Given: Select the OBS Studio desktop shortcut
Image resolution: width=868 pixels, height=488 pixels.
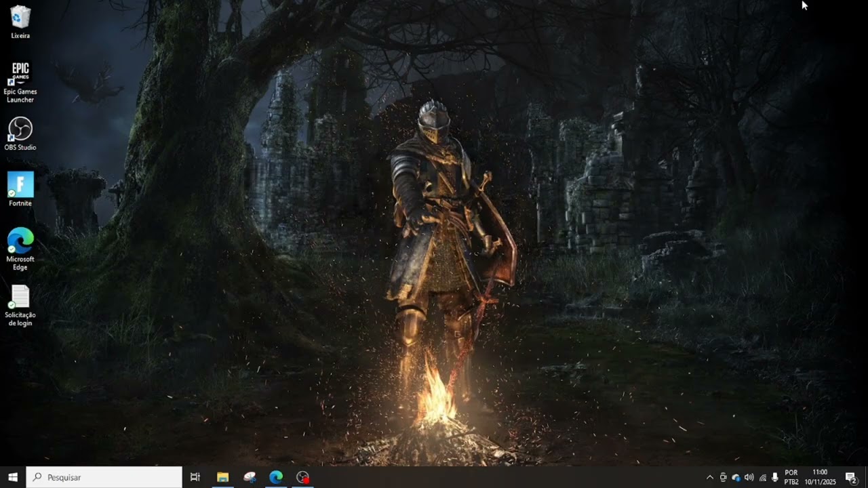Looking at the screenshot, I should (20, 134).
